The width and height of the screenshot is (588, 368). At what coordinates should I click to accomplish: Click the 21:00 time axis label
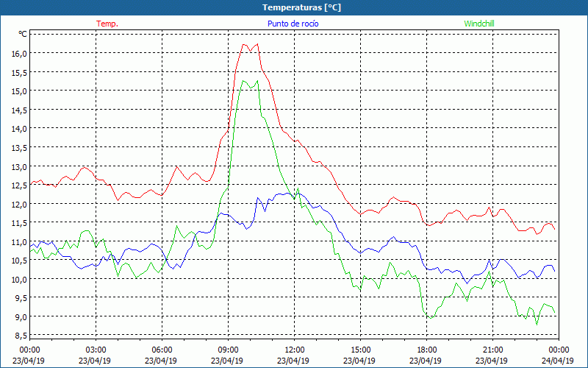pos(492,350)
